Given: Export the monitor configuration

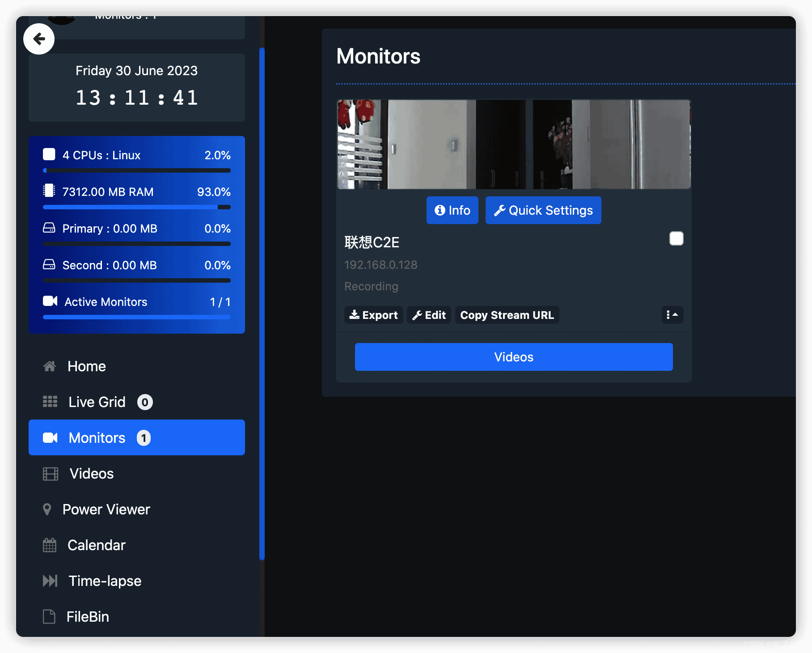Looking at the screenshot, I should tap(373, 315).
